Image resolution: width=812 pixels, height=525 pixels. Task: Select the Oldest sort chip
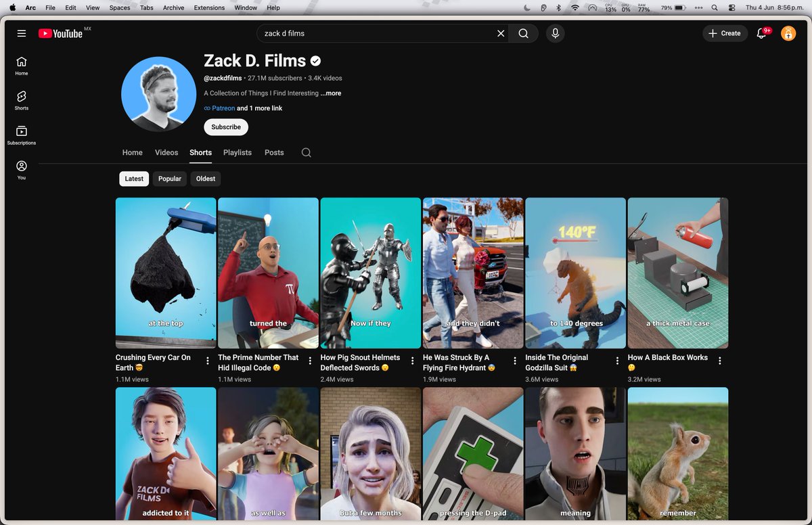coord(206,179)
